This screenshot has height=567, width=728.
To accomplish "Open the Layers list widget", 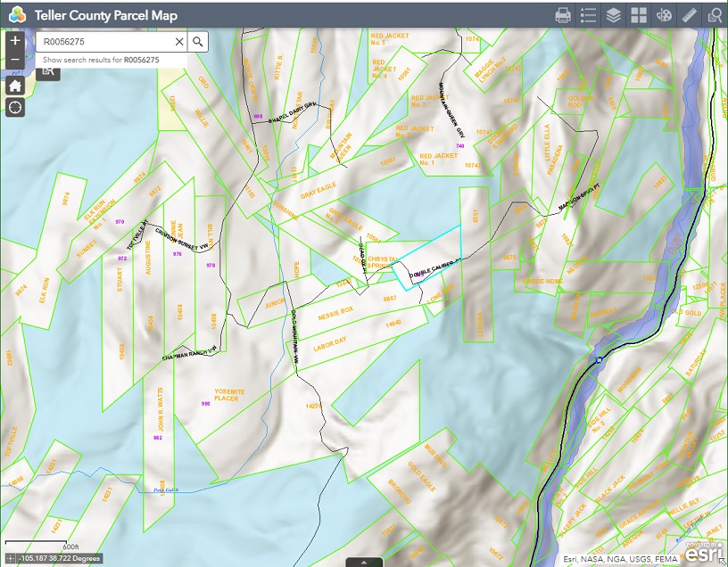I will click(x=615, y=14).
